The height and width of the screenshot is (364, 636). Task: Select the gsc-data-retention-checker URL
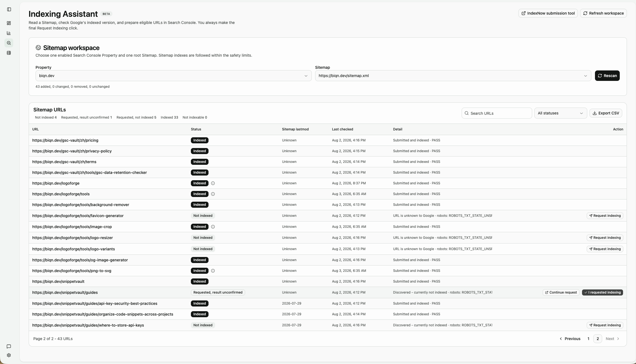tap(90, 173)
